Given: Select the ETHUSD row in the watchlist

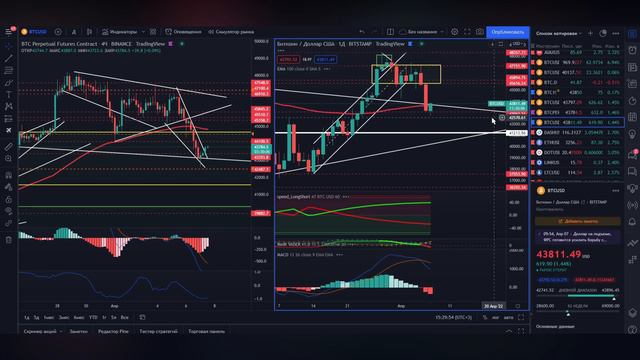Looking at the screenshot, I should tap(578, 142).
